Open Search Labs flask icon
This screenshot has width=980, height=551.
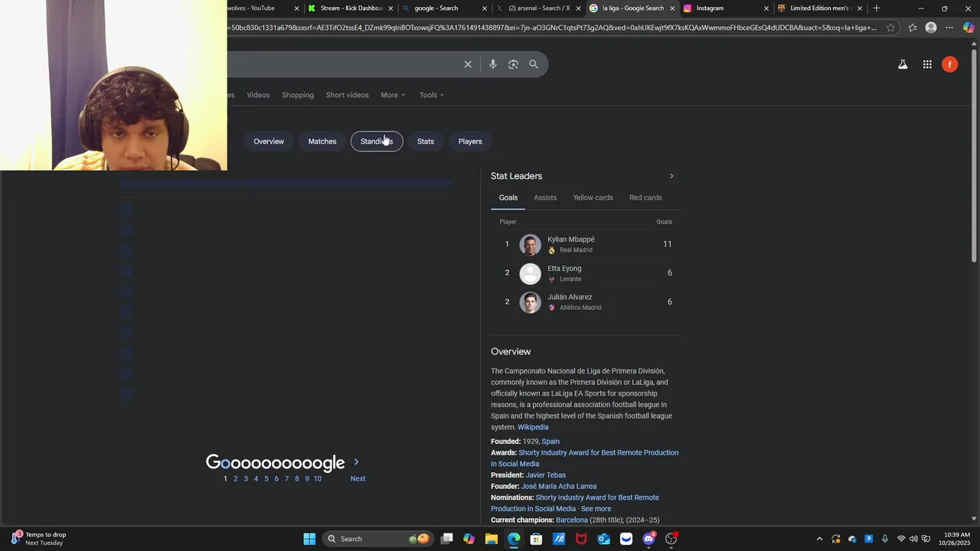903,64
